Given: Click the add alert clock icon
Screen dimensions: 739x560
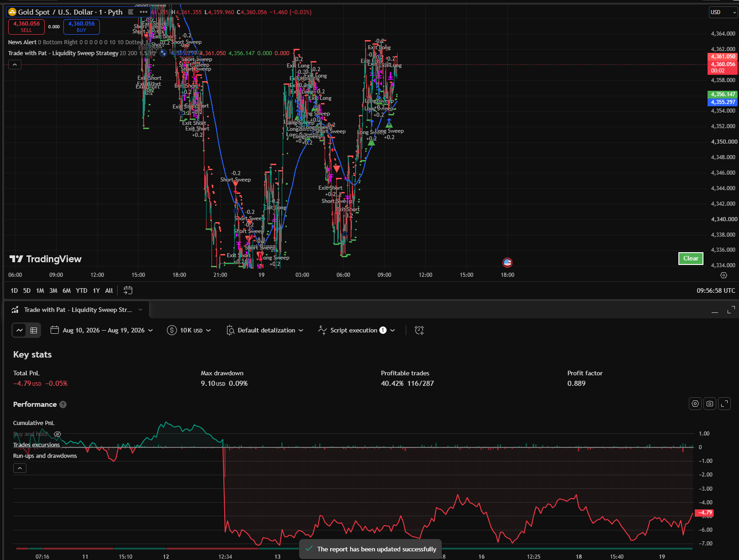Looking at the screenshot, I should (x=419, y=330).
